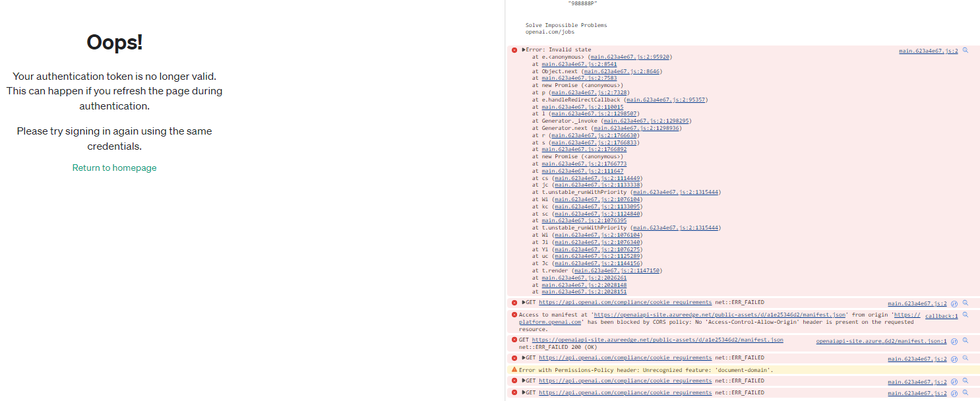Click the yellow warning triangle on the Permissions-Policy warning

[x=514, y=369]
